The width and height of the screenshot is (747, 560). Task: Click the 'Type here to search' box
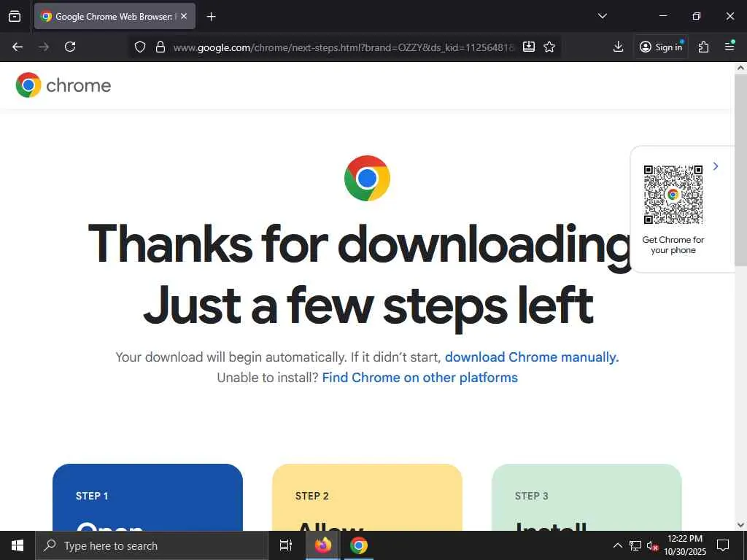152,545
